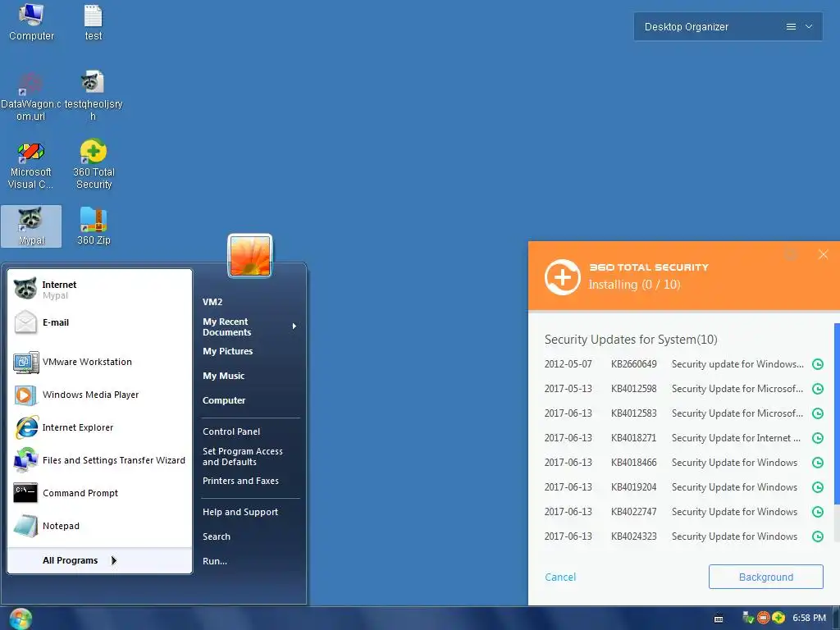Click the KB2660649 pending status icon
840x630 pixels.
(x=818, y=364)
